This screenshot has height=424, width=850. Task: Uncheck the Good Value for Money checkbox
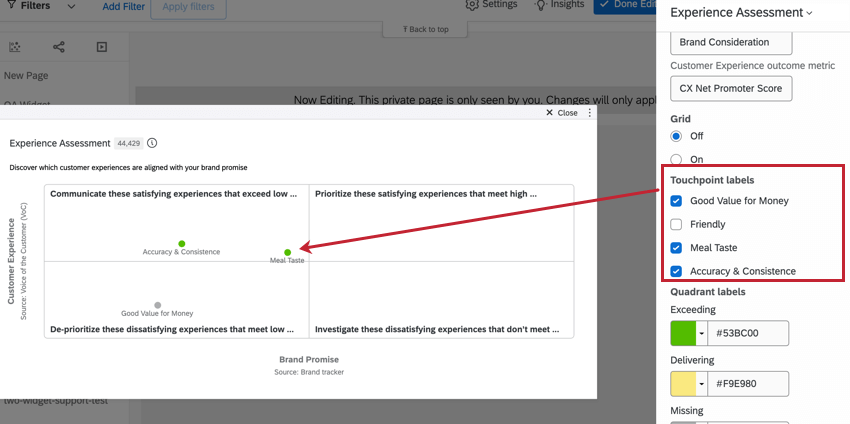click(x=676, y=201)
